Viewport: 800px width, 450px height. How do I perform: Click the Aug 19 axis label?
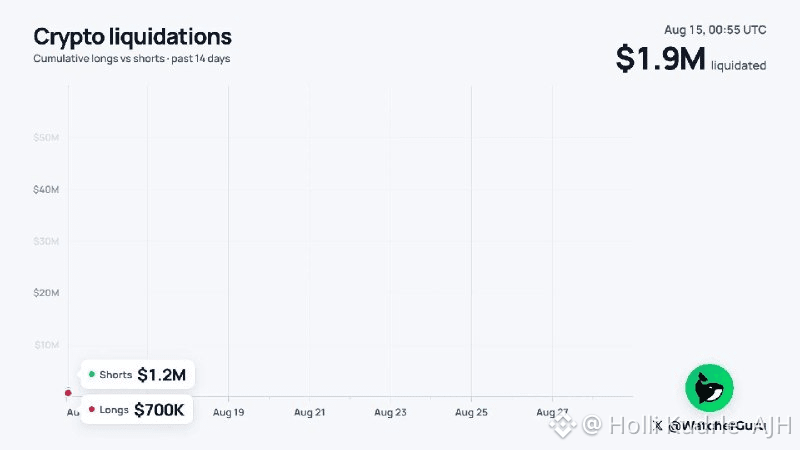coord(229,412)
